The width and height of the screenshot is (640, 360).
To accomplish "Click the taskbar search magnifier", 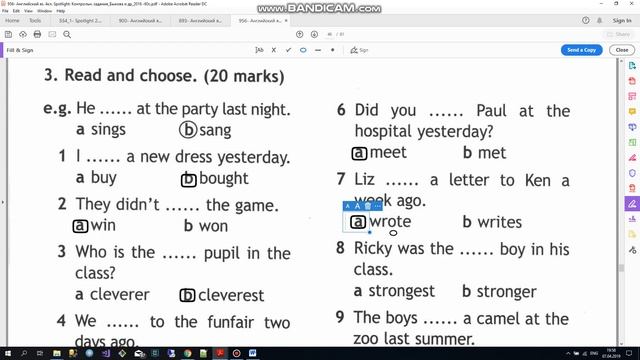I will [x=24, y=353].
